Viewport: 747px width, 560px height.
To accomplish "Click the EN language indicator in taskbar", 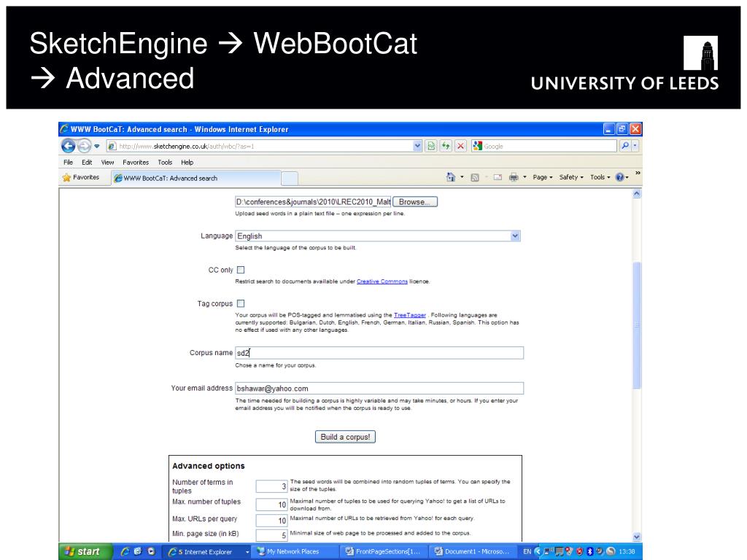I will (527, 551).
